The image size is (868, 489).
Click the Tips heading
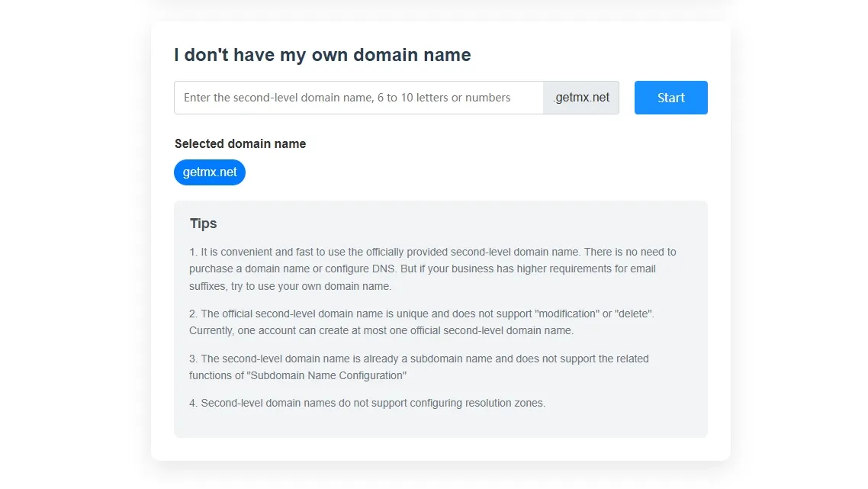pos(203,224)
